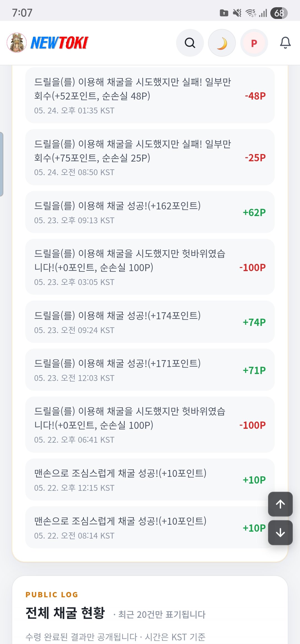Open the red P points icon
Viewport: 300px width, 644px height.
point(254,43)
